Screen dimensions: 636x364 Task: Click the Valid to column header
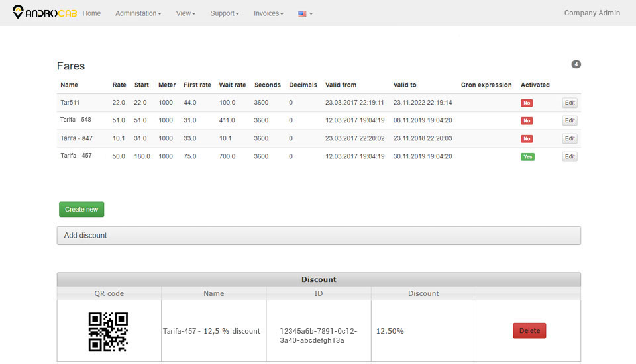pos(404,85)
